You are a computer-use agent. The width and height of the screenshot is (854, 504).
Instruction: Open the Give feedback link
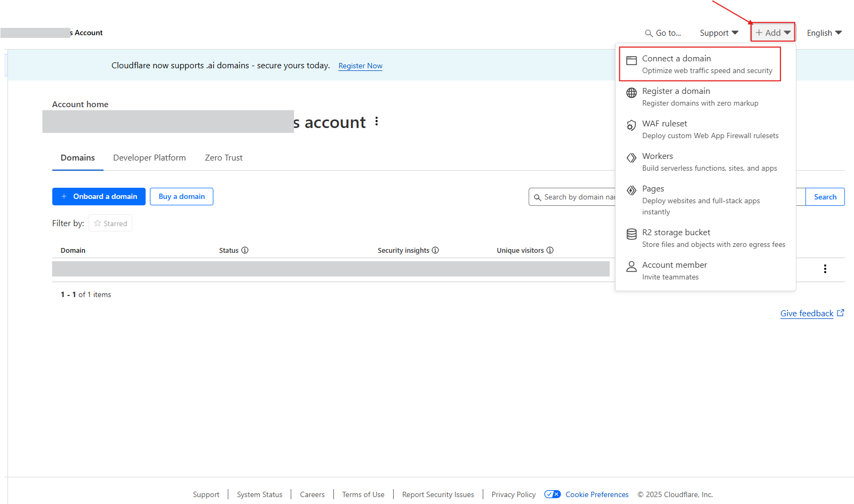[x=812, y=314]
